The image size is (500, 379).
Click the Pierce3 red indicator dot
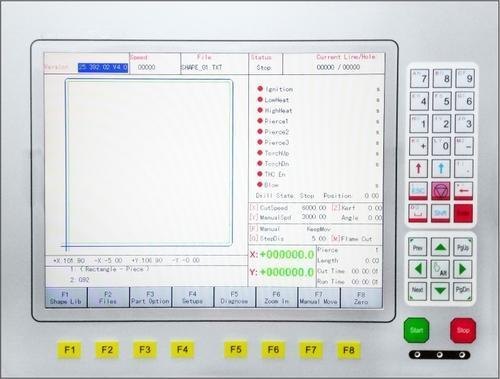click(260, 142)
